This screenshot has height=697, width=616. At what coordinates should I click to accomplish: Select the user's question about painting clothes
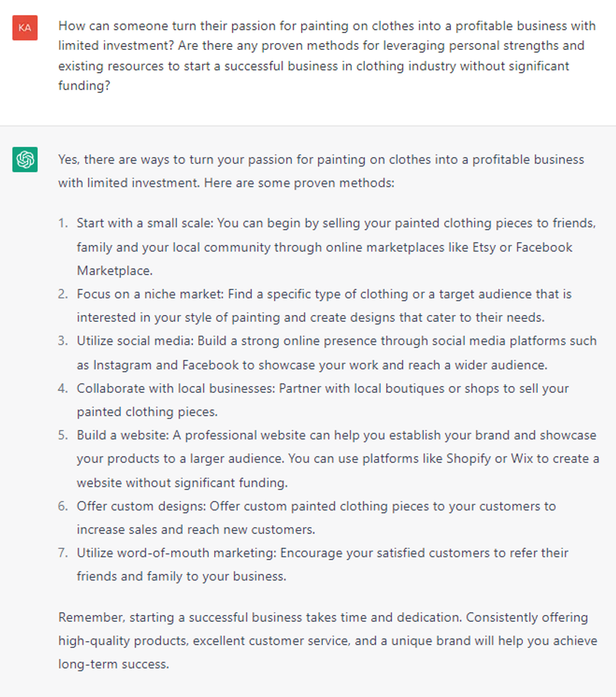327,56
